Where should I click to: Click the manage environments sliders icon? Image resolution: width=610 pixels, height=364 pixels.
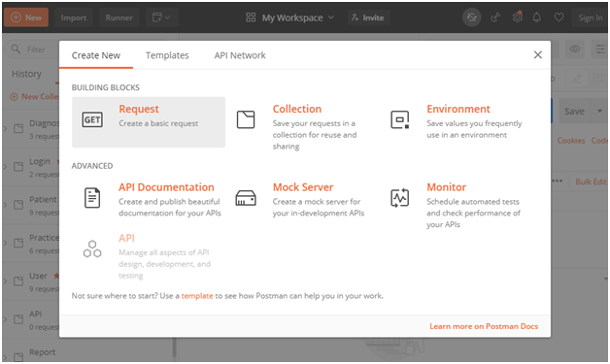click(600, 49)
